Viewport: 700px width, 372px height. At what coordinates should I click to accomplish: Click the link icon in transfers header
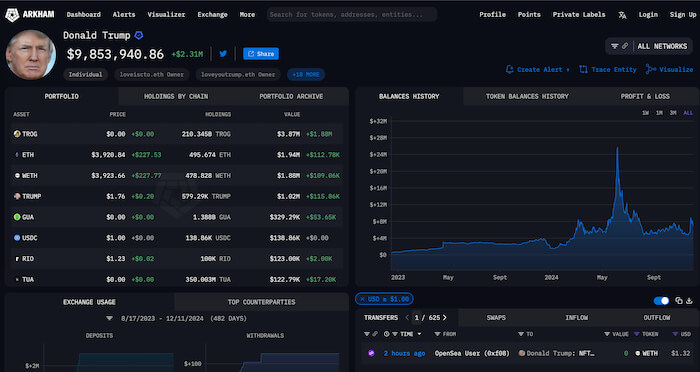pos(375,334)
